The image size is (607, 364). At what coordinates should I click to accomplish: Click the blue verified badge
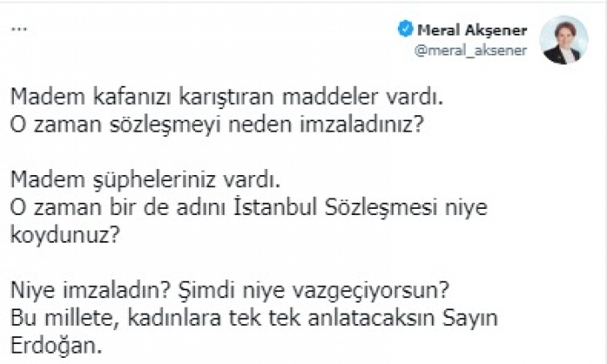point(404,29)
